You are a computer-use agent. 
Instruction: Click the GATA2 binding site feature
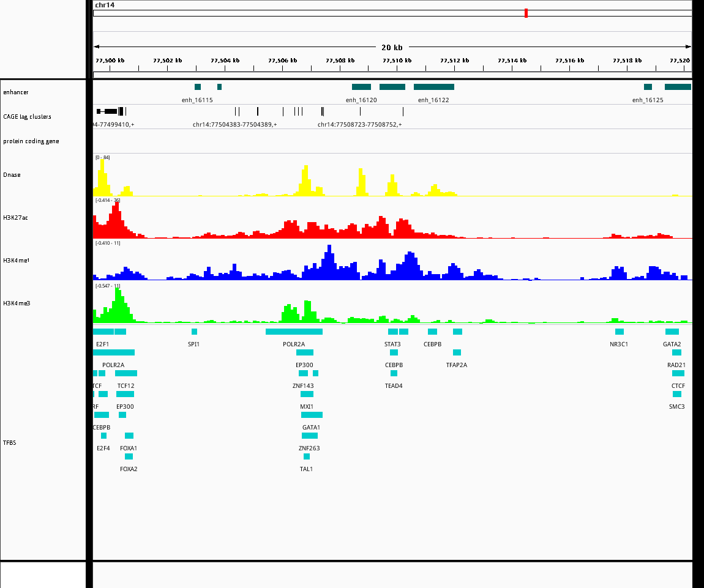click(x=672, y=332)
